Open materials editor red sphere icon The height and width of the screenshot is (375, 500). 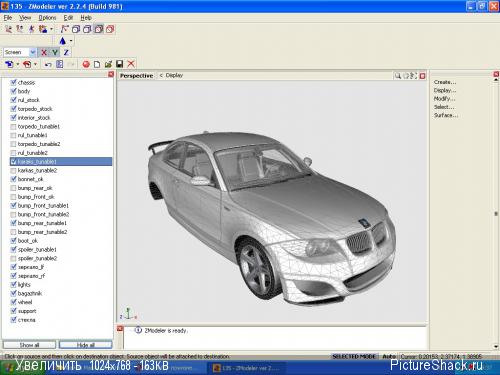86,64
